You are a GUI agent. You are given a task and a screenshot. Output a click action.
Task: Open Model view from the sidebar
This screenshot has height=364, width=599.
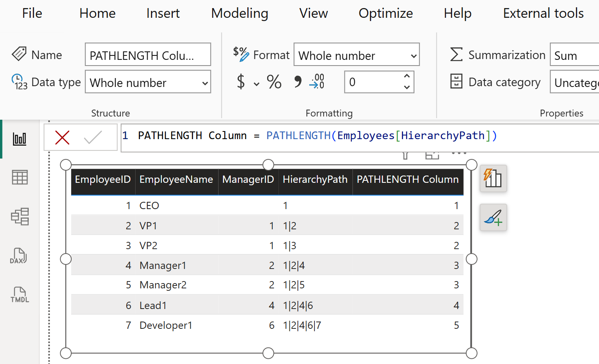click(x=19, y=217)
